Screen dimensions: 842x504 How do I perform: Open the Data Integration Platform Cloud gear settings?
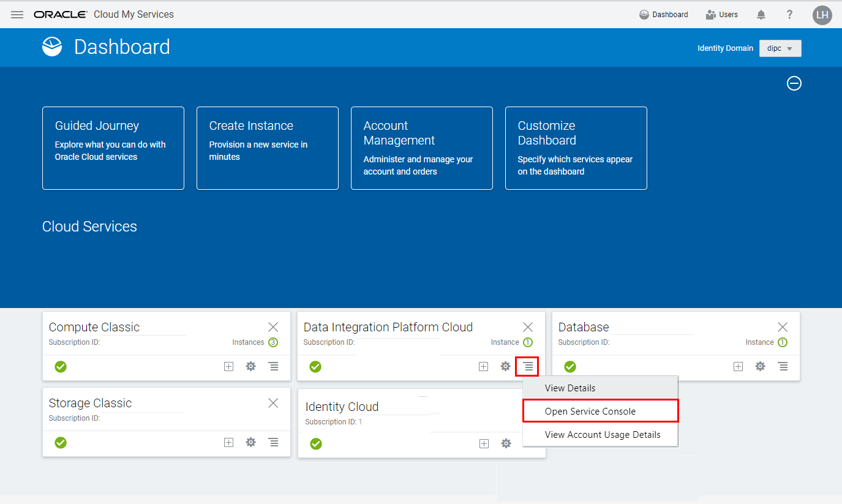(x=505, y=367)
